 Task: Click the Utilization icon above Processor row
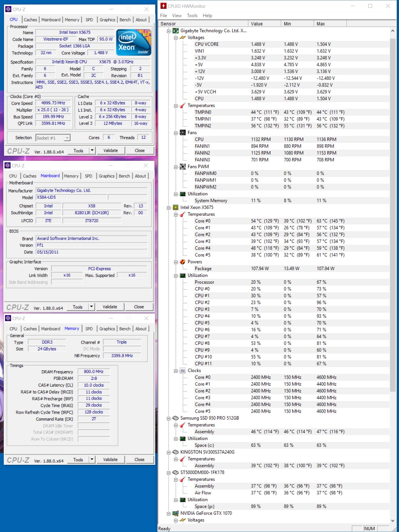pos(183,275)
